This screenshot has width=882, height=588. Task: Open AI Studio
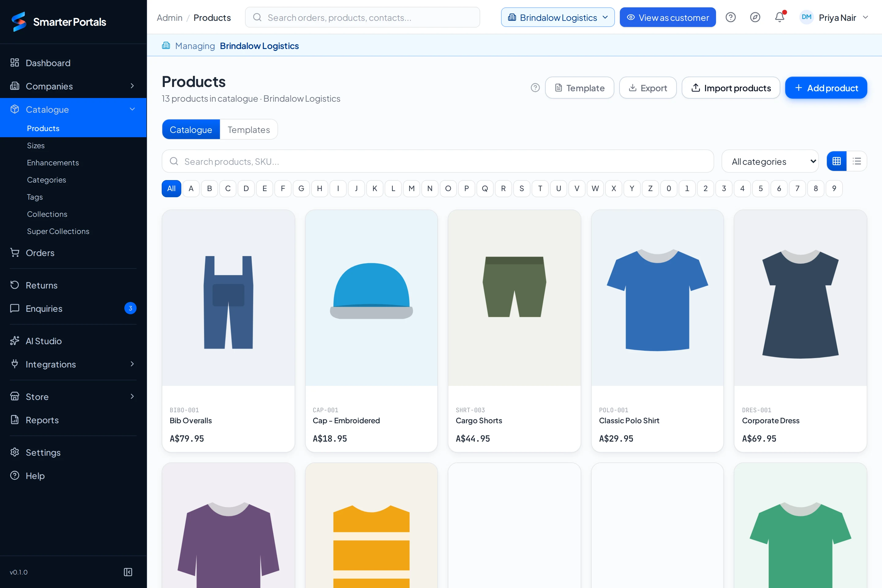click(x=73, y=341)
